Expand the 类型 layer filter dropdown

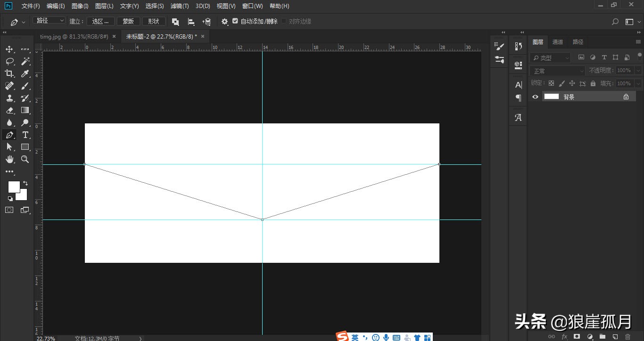click(550, 57)
